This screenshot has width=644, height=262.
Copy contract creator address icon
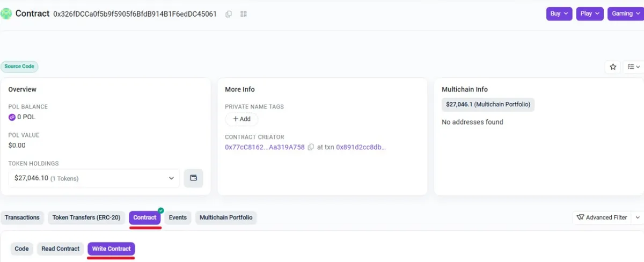tap(311, 147)
